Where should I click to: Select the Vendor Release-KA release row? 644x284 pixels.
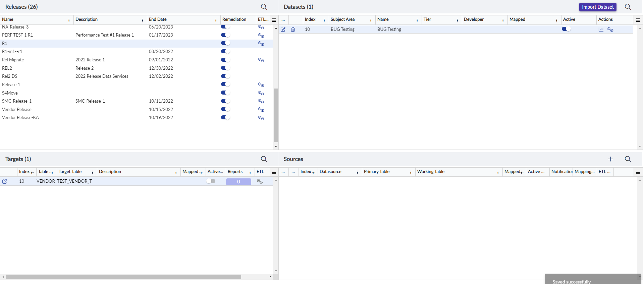(137, 118)
